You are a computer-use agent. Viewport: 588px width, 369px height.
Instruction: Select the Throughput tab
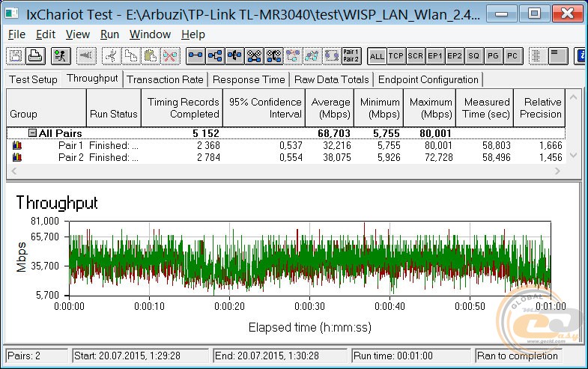92,79
